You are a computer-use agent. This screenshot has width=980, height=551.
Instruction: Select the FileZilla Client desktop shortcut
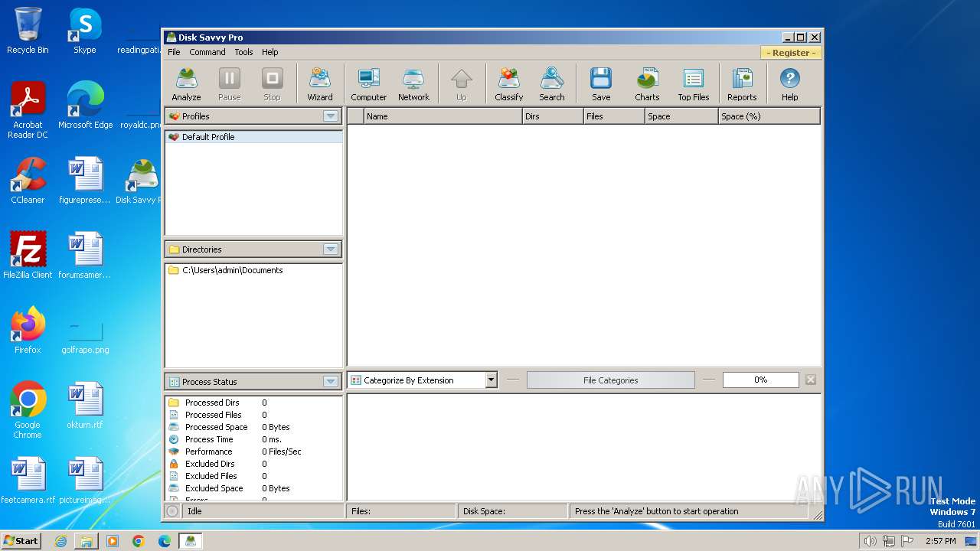click(x=28, y=256)
